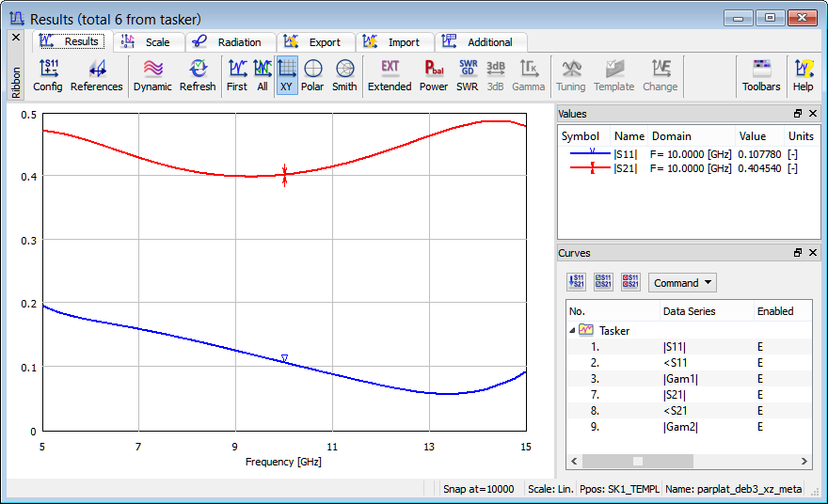The image size is (828, 504).
Task: Toggle Enabled flag for |S21| row
Action: pyautogui.click(x=760, y=395)
